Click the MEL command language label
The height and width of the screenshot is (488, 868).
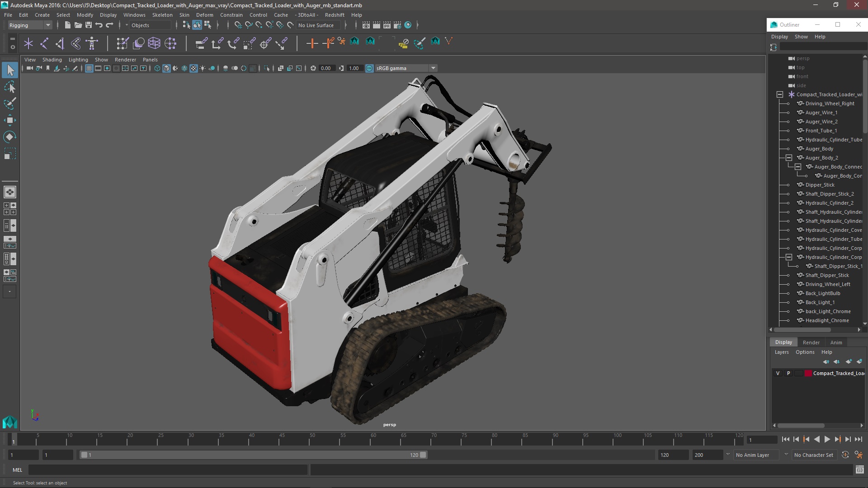click(17, 470)
